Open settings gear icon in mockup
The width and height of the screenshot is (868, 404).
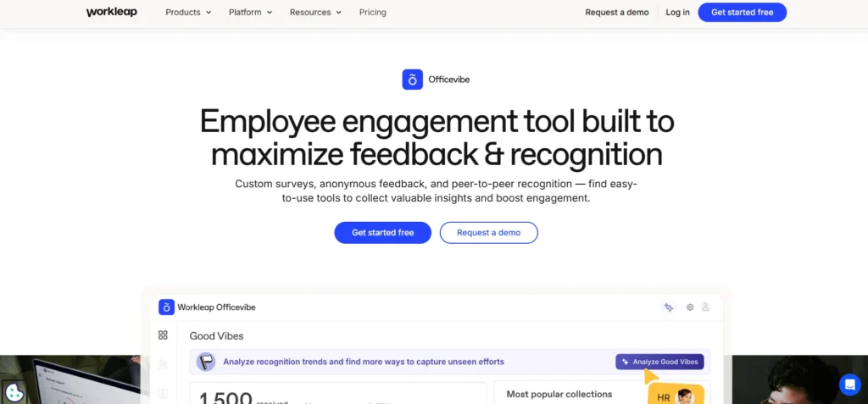690,307
